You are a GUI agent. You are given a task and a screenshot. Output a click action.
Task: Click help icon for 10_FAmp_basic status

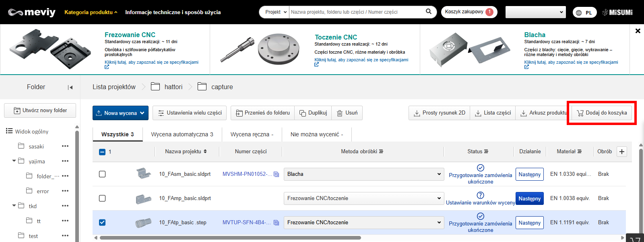(480, 195)
